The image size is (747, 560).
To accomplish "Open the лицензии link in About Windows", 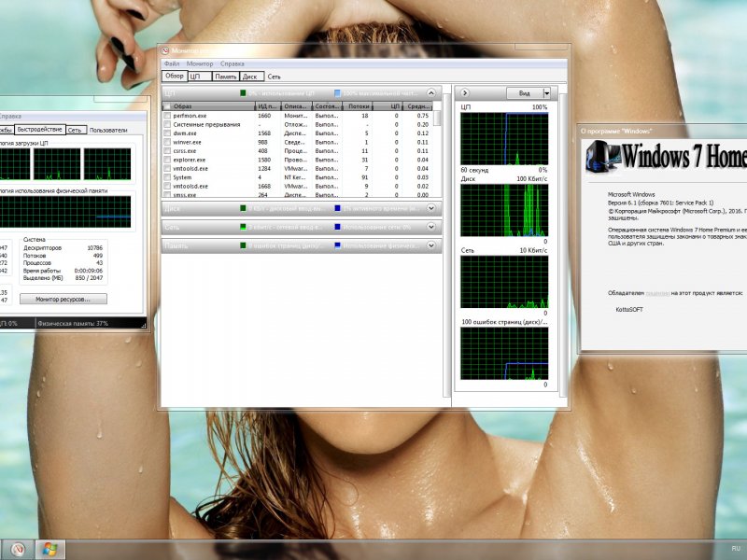I will coord(657,293).
